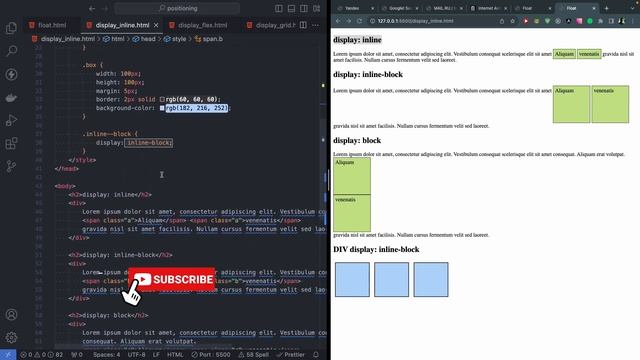Viewport: 640px width, 360px height.
Task: Open the Customize Layout icon
Action: coord(317,8)
